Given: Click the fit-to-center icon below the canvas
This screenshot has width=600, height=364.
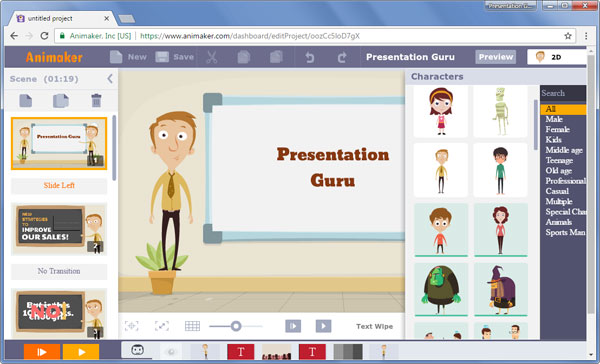Looking at the screenshot, I should 132,326.
